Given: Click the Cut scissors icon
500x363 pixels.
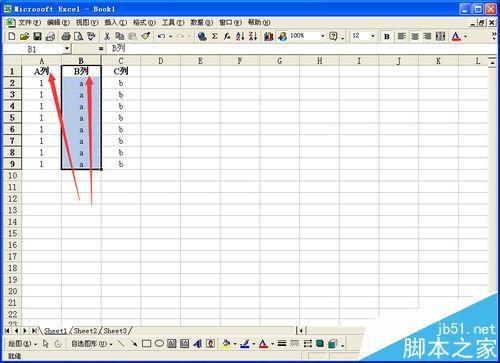Looking at the screenshot, I should click(x=107, y=36).
